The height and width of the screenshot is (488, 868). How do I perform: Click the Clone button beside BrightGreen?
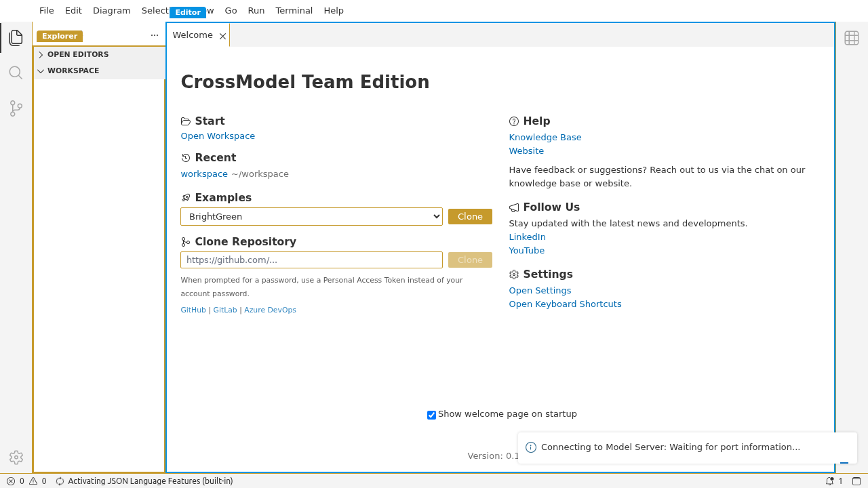[470, 217]
